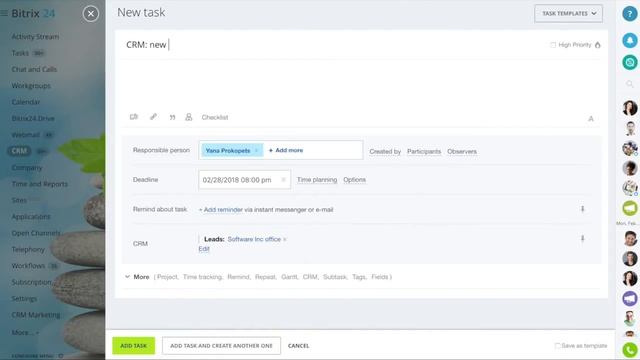Click the Participants link

coord(424,151)
